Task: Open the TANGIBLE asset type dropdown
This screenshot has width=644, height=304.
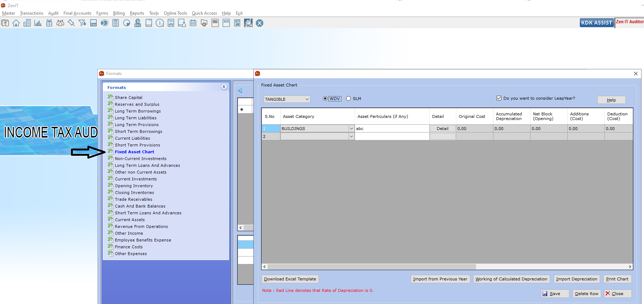Action: (287, 99)
